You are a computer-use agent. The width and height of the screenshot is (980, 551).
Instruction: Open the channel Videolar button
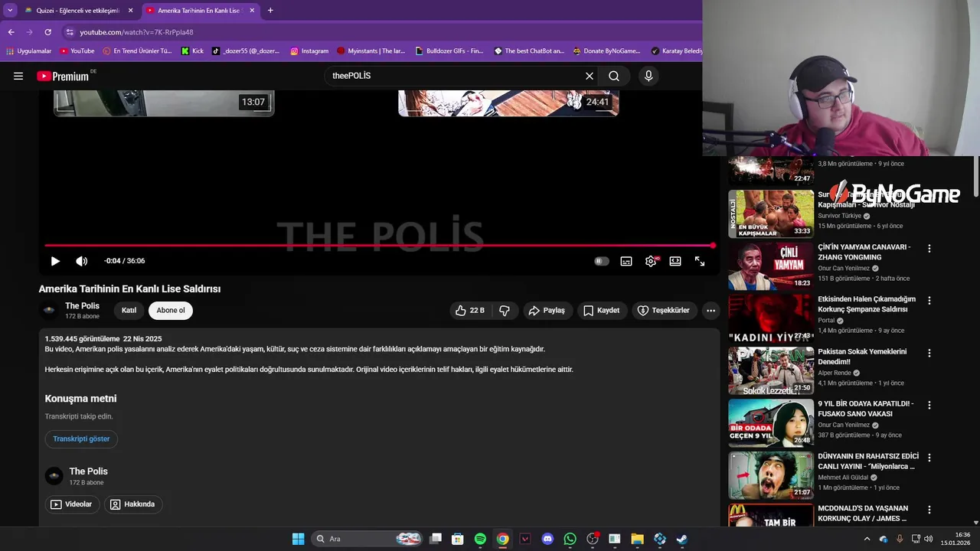(x=71, y=504)
